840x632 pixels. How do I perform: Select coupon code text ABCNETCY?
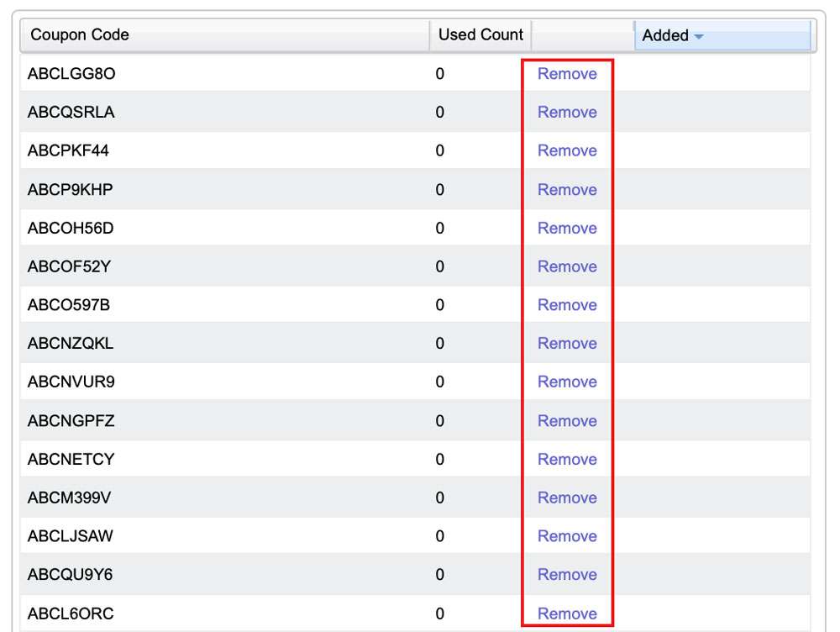point(71,460)
